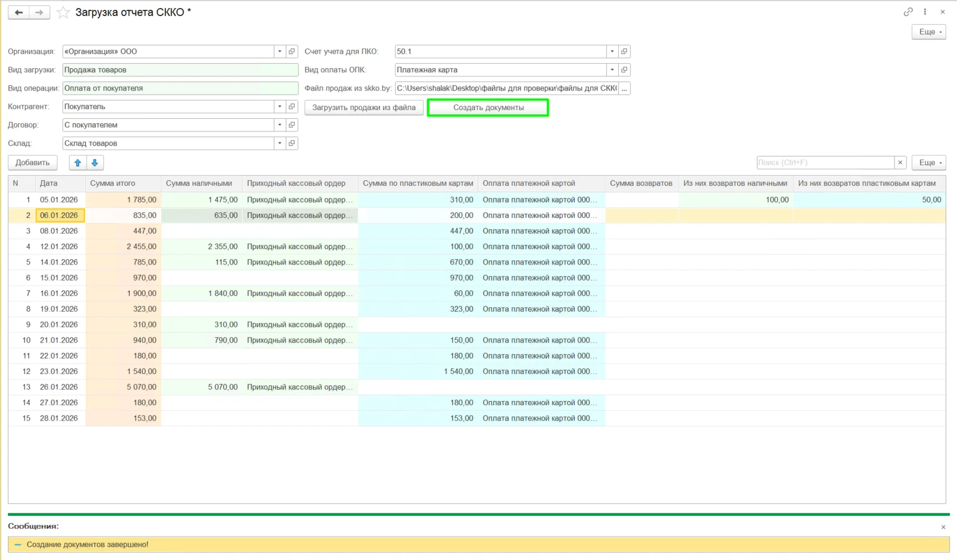Go back with the left arrow button

(18, 12)
